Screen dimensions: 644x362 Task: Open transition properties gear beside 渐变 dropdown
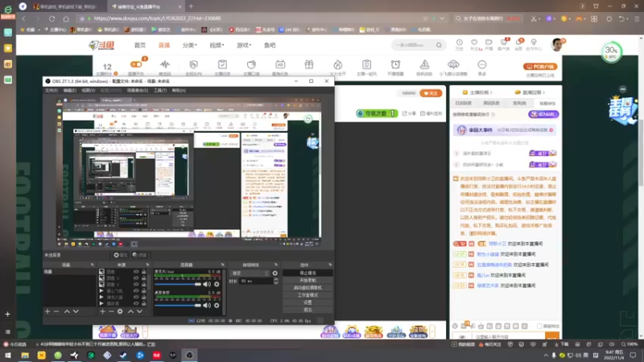tap(275, 273)
